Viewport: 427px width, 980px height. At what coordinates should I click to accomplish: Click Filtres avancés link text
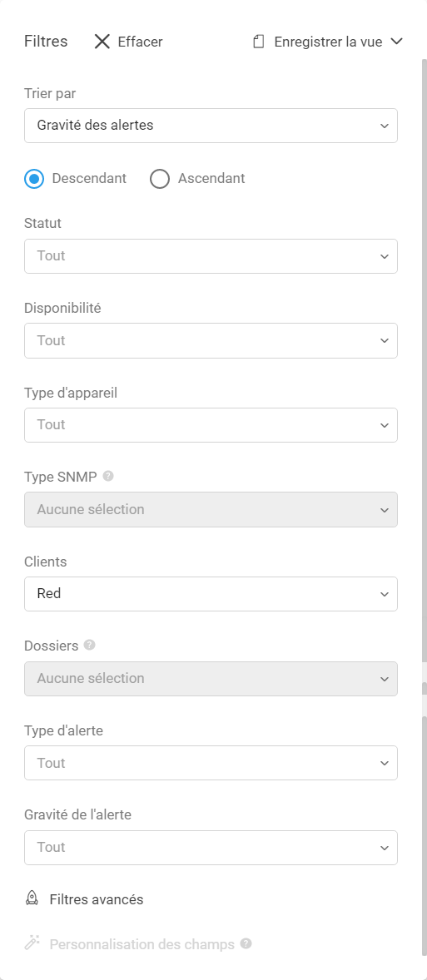coord(97,899)
